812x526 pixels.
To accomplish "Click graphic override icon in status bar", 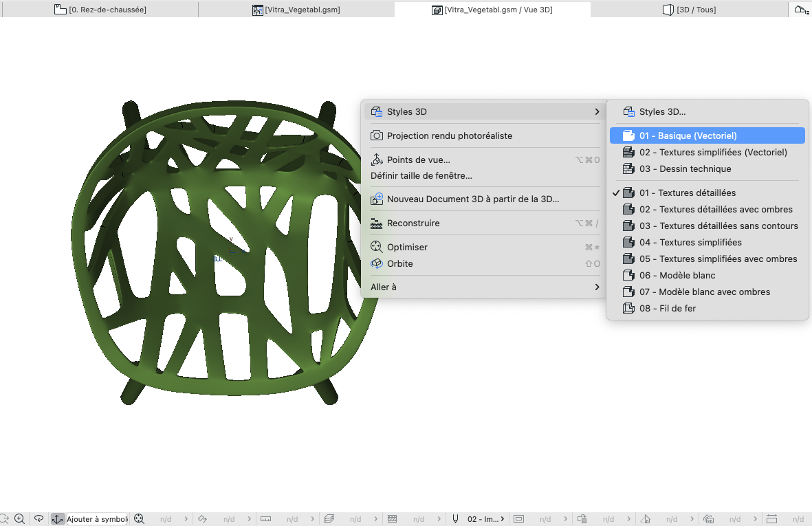I will (x=582, y=518).
